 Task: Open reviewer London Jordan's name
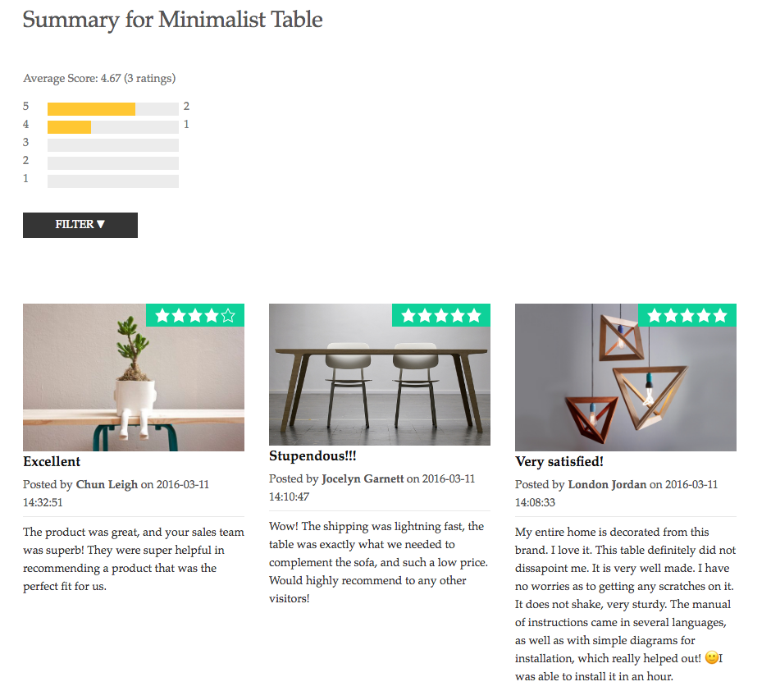607,484
